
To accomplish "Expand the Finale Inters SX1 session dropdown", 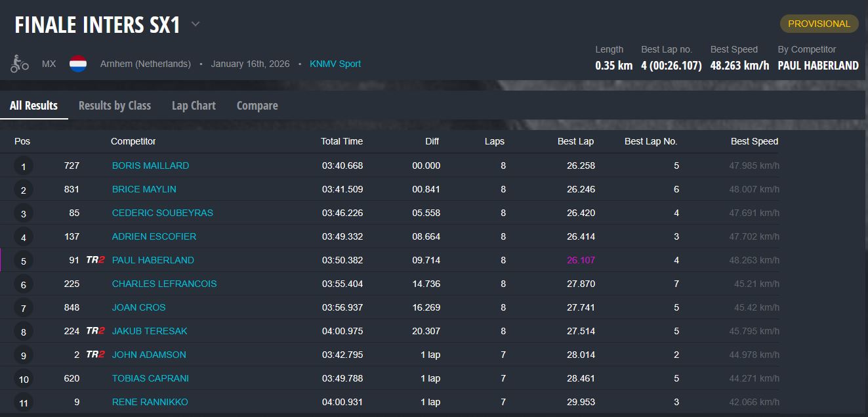I will coord(196,25).
